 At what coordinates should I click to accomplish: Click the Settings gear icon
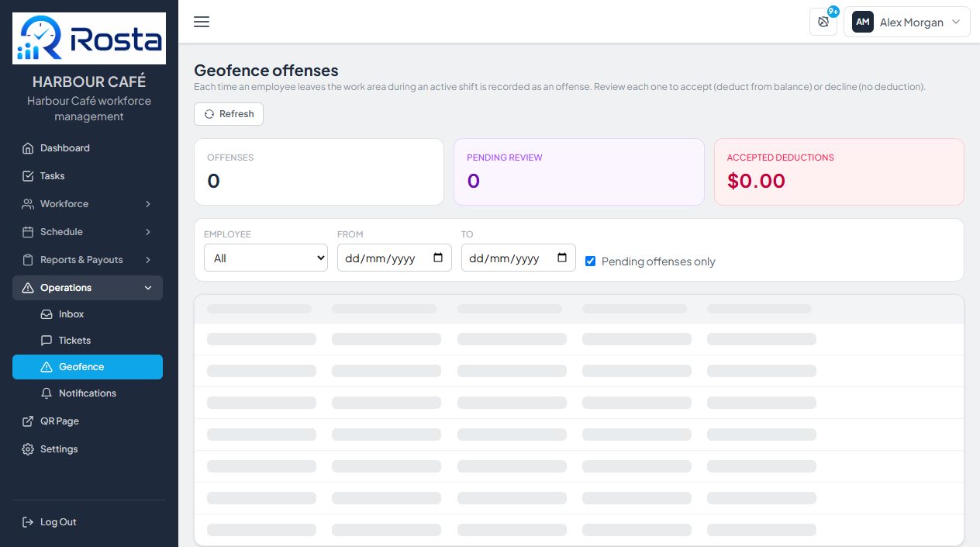click(28, 449)
